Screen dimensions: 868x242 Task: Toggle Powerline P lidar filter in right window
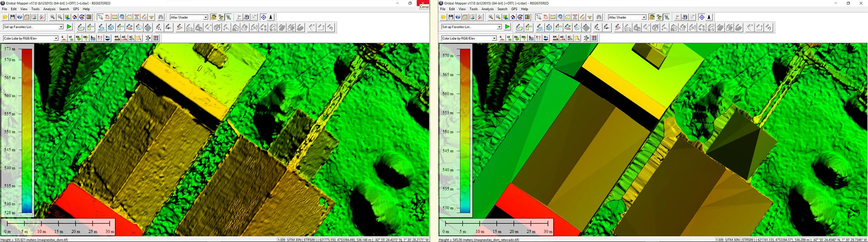(538, 38)
